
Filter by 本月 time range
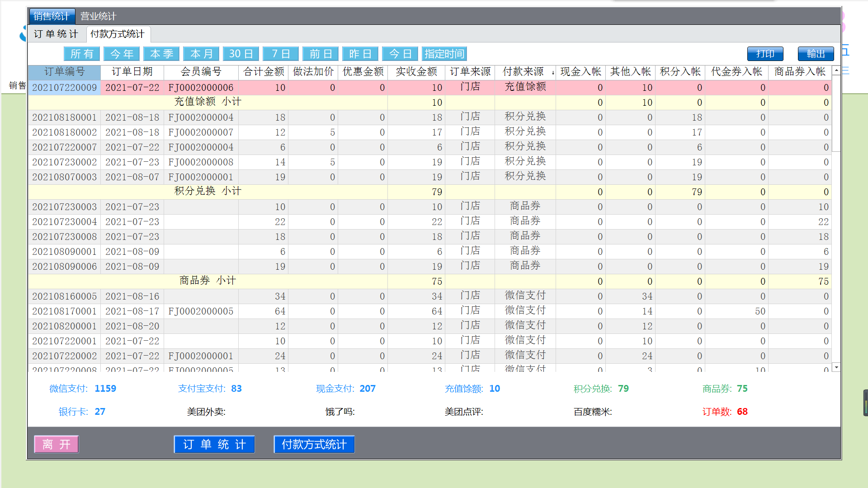[x=201, y=54]
